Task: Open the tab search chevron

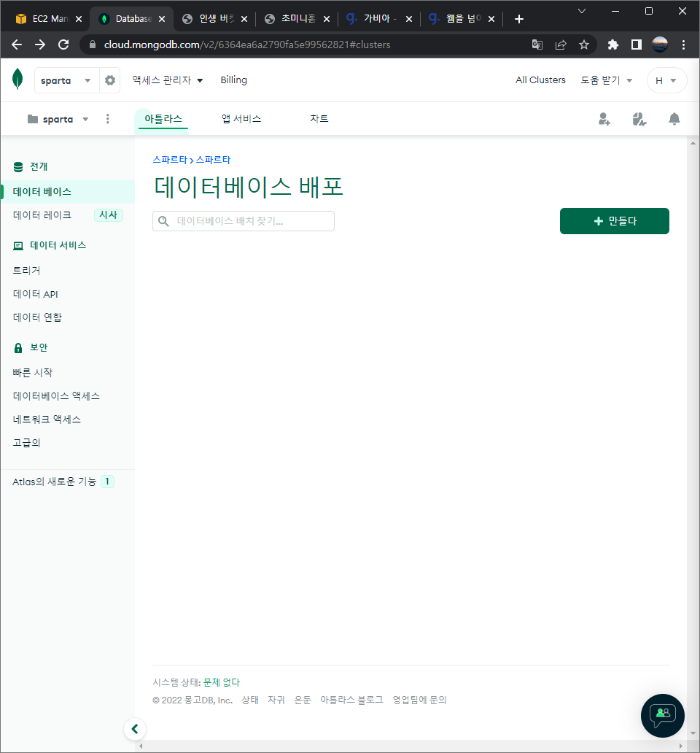Action: click(x=581, y=11)
